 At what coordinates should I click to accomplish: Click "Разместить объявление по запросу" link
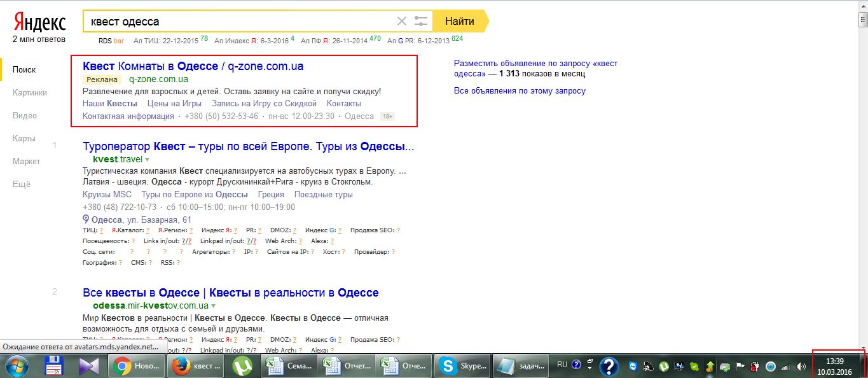pyautogui.click(x=535, y=68)
